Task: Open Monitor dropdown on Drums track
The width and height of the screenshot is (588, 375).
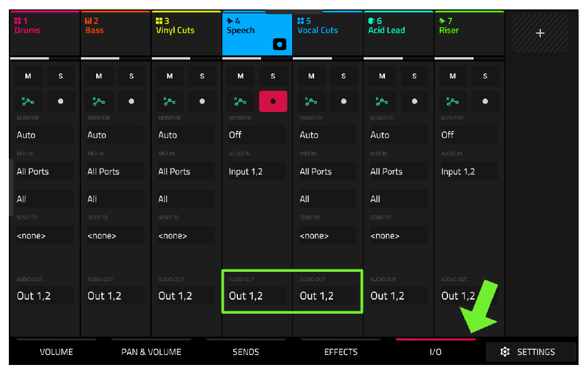Action: click(x=45, y=134)
